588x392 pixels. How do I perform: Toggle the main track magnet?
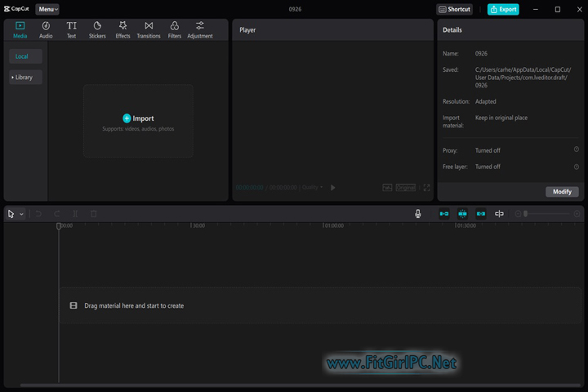tap(444, 214)
